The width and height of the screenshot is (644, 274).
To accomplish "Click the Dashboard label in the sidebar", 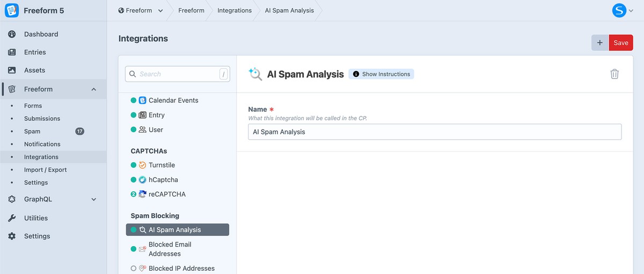I will 41,34.
